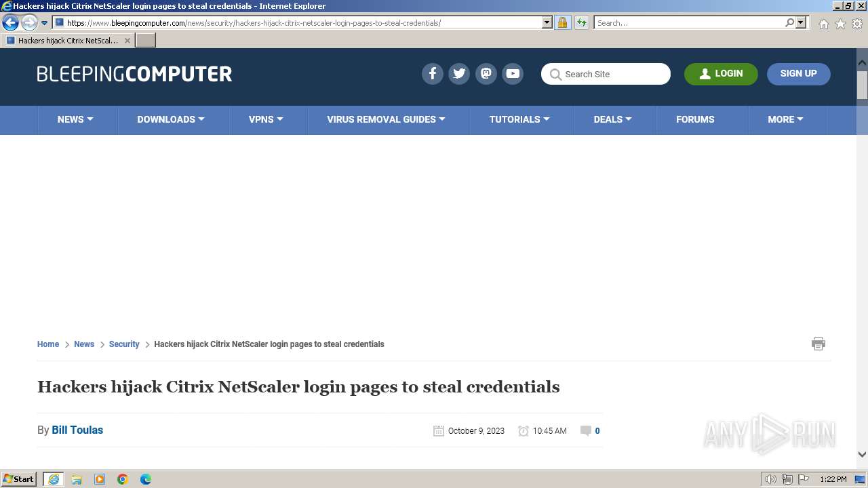Open recent pages dropdown arrow
The height and width of the screenshot is (488, 868).
[x=44, y=22]
